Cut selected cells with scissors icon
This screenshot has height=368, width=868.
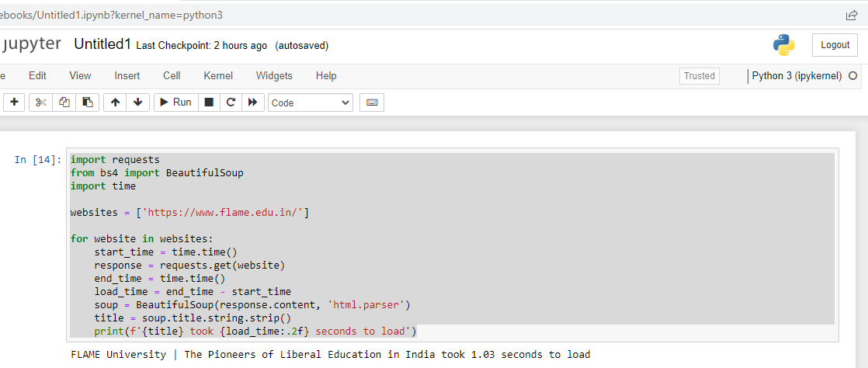tap(41, 102)
